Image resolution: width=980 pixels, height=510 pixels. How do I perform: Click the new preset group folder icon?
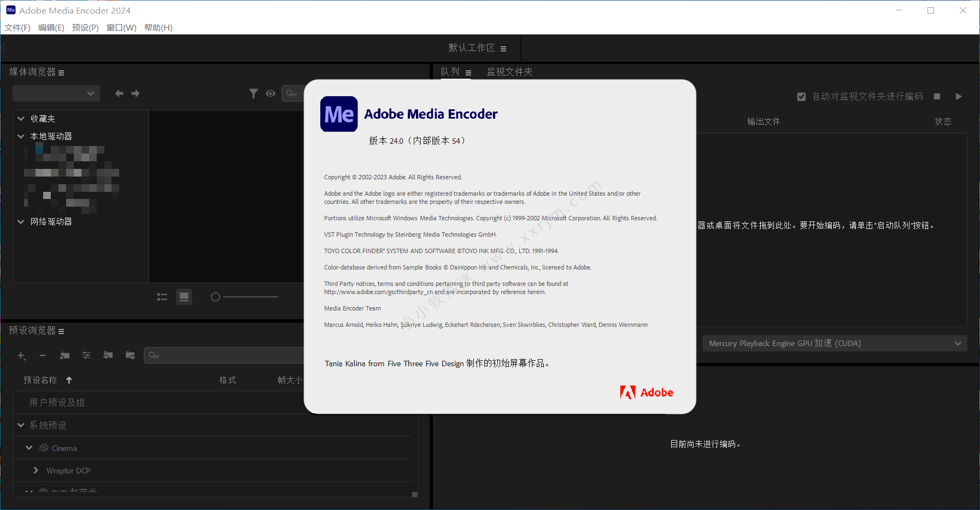click(x=64, y=356)
